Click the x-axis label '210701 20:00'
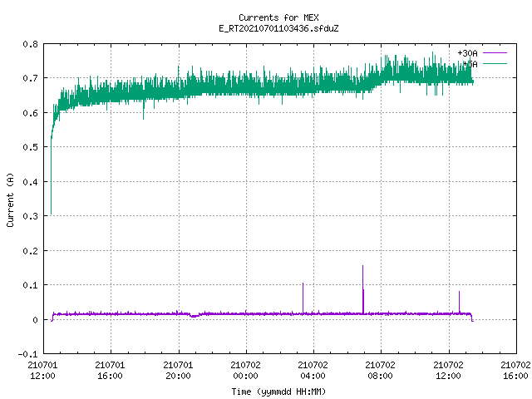This screenshot has width=532, height=399. click(x=178, y=371)
